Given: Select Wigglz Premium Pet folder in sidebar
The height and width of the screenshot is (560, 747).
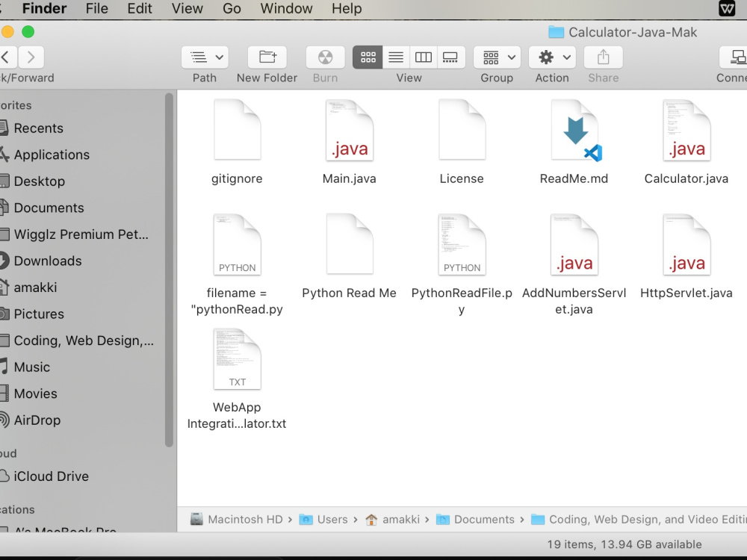Looking at the screenshot, I should [81, 234].
